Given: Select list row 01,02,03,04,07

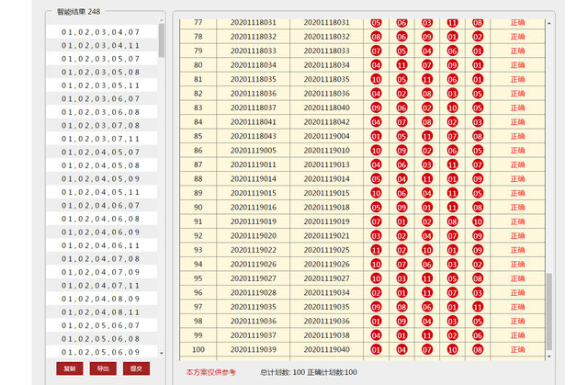Looking at the screenshot, I should [x=102, y=32].
